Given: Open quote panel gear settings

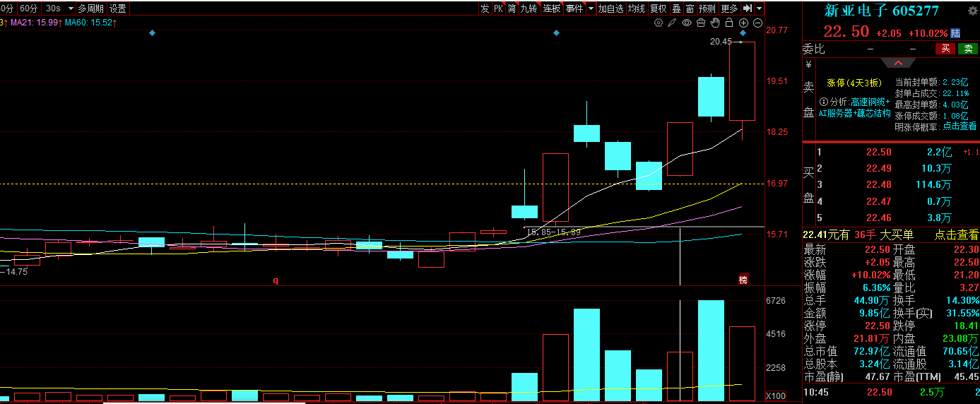Looking at the screenshot, I should [x=973, y=11].
